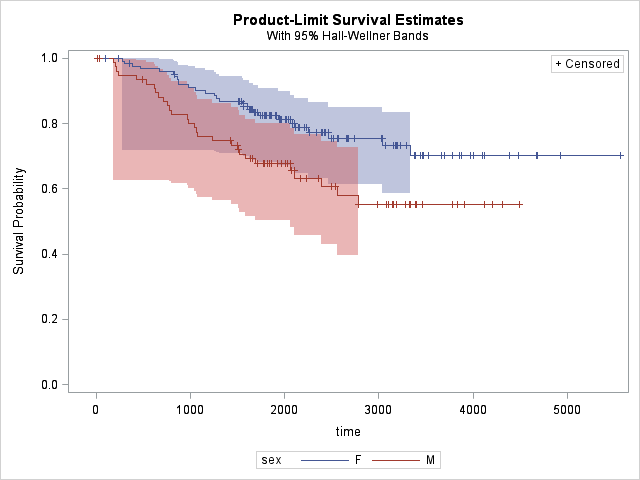Click the 0.6 tick label on Y axis
This screenshot has height=480, width=640.
pos(48,189)
